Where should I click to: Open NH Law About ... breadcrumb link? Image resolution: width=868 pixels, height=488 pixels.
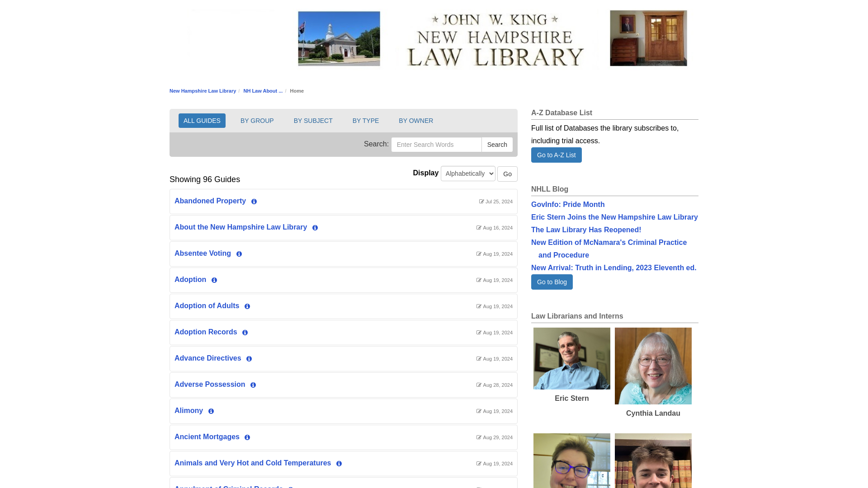[263, 91]
